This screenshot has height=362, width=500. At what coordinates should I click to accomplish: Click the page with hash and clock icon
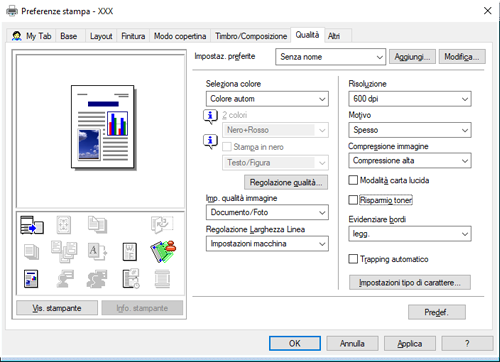[131, 279]
